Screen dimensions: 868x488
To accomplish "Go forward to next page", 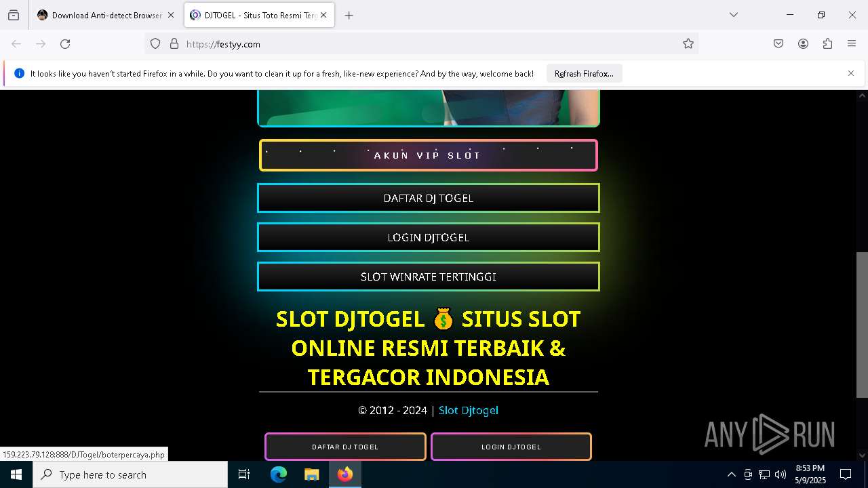I will pyautogui.click(x=41, y=44).
